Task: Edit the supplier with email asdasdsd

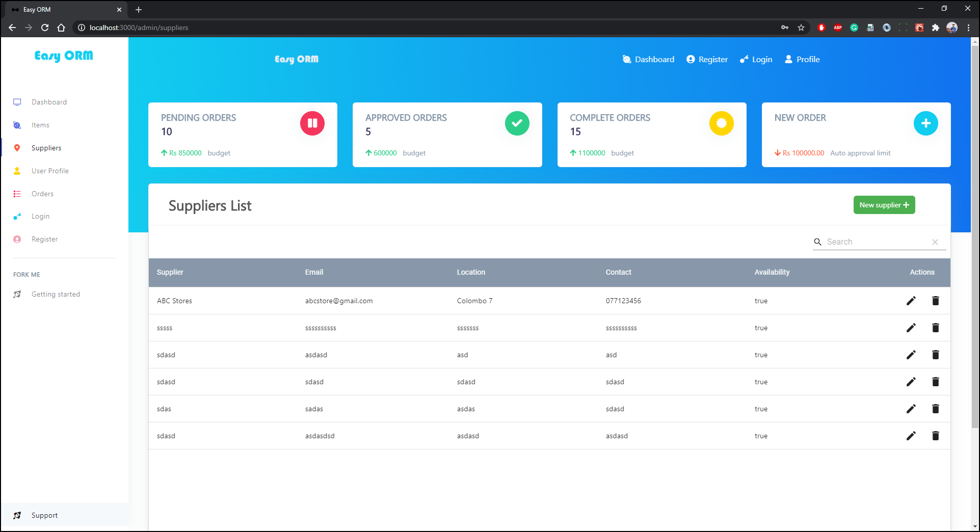Action: tap(911, 436)
